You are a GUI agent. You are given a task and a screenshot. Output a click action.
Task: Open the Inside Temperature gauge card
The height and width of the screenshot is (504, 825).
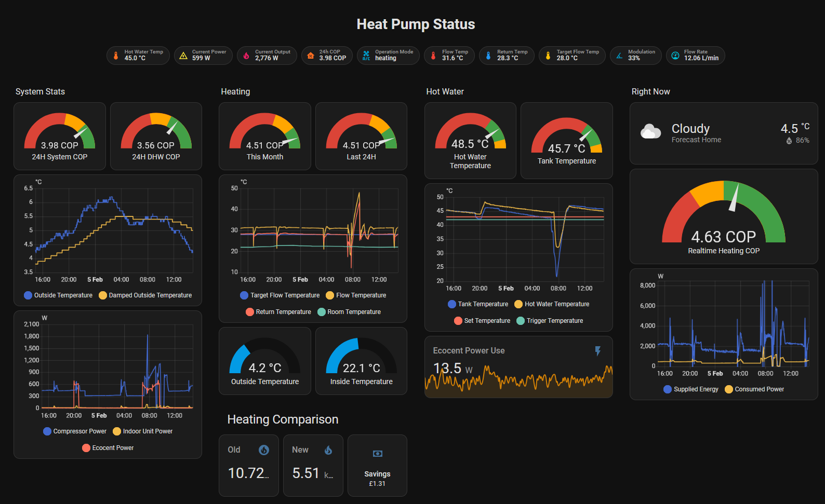[361, 361]
